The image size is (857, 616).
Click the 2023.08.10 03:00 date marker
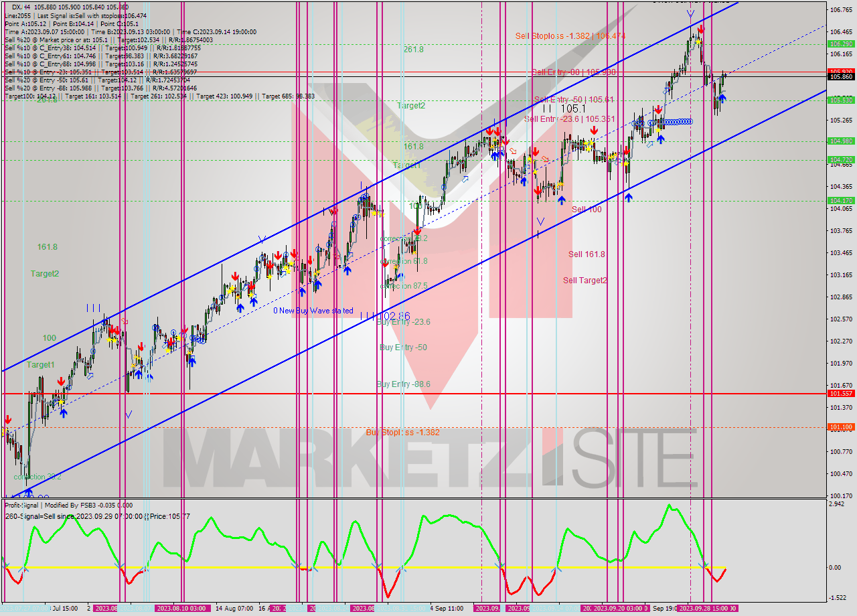click(x=181, y=608)
